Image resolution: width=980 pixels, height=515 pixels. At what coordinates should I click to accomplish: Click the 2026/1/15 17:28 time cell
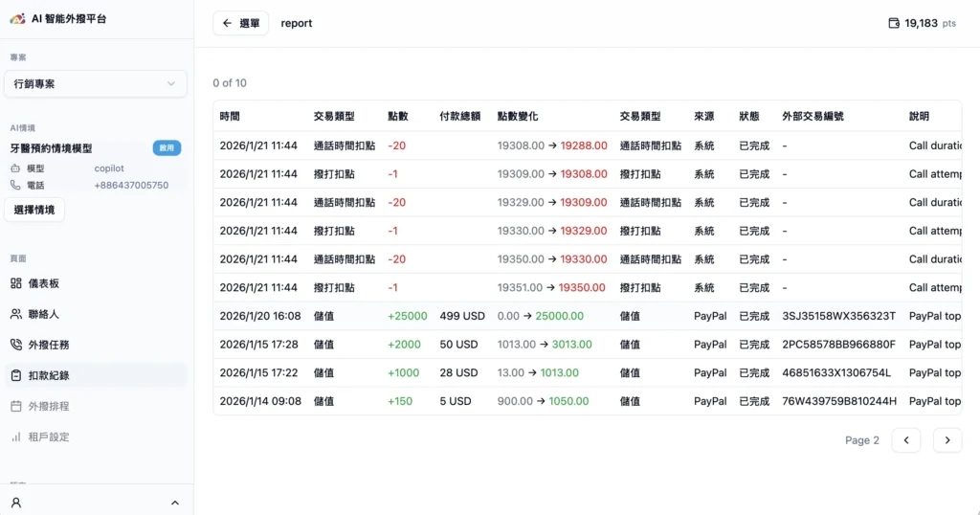pos(258,345)
